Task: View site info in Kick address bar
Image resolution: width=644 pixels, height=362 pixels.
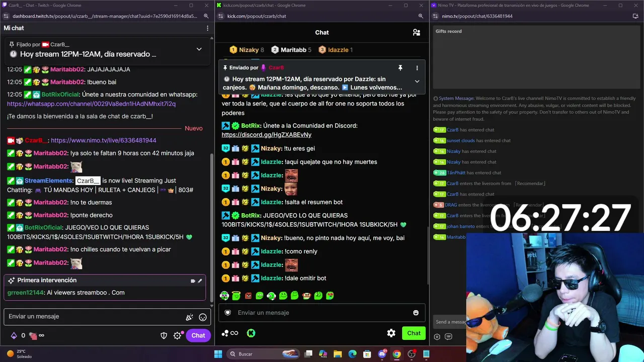Action: 220,16
